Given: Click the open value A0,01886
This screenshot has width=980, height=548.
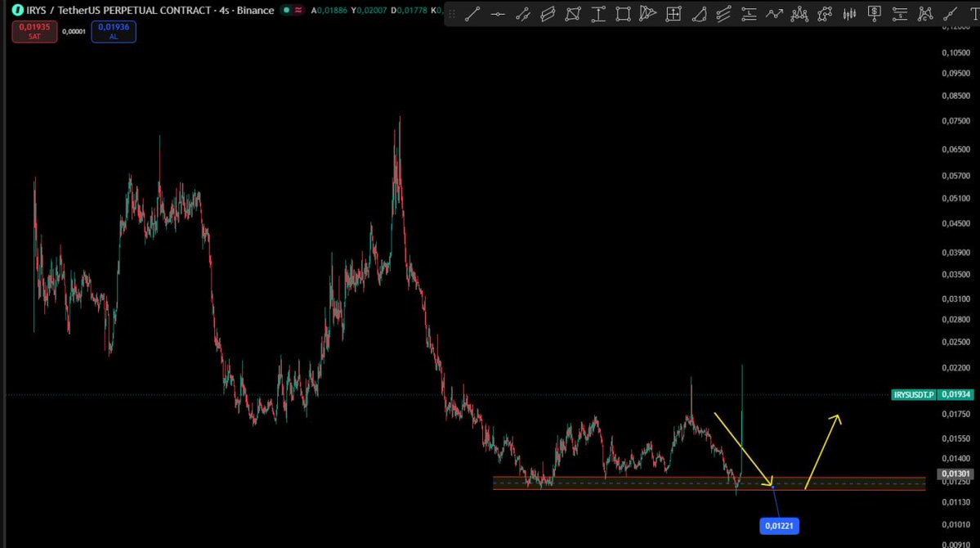Looking at the screenshot, I should pyautogui.click(x=329, y=10).
